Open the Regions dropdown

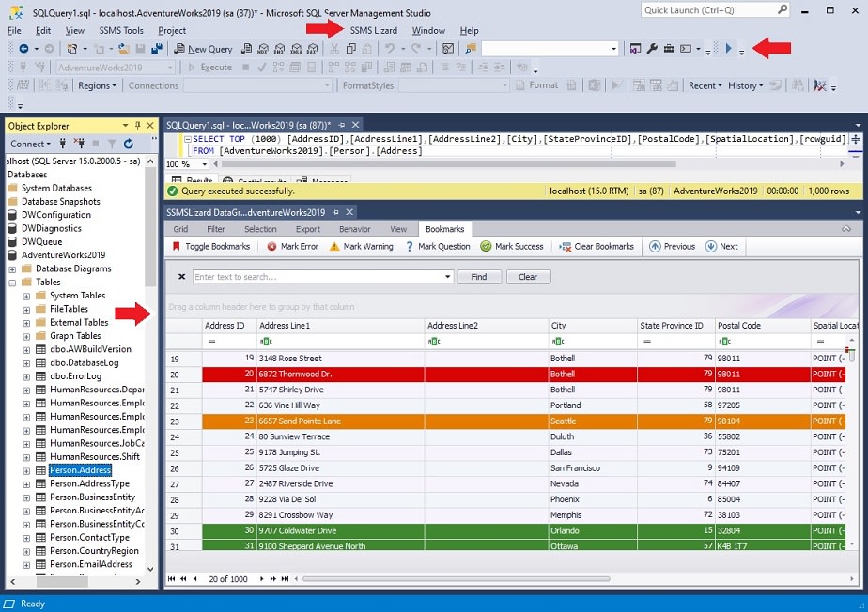pos(97,85)
